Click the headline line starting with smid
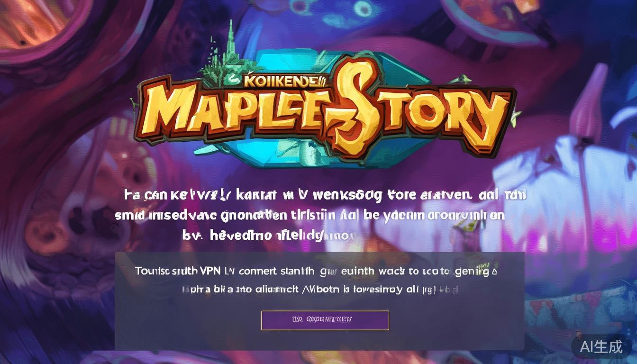The image size is (637, 364). [309, 215]
